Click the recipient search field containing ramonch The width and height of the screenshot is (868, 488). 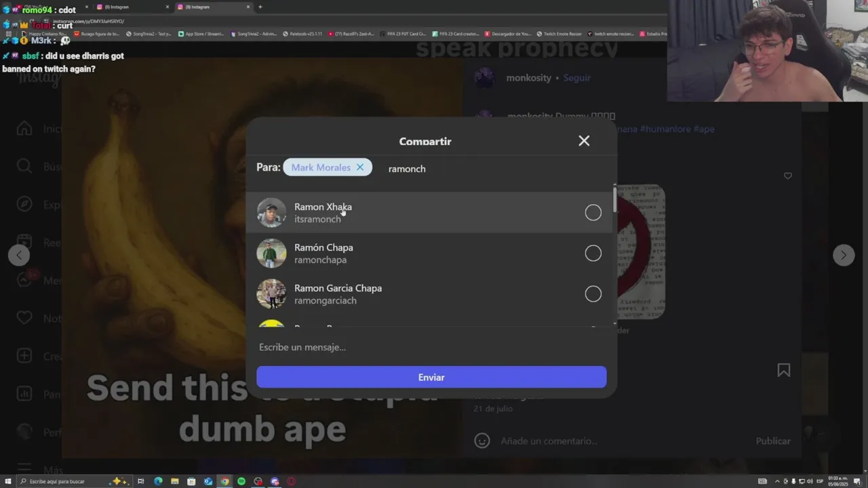click(x=495, y=169)
